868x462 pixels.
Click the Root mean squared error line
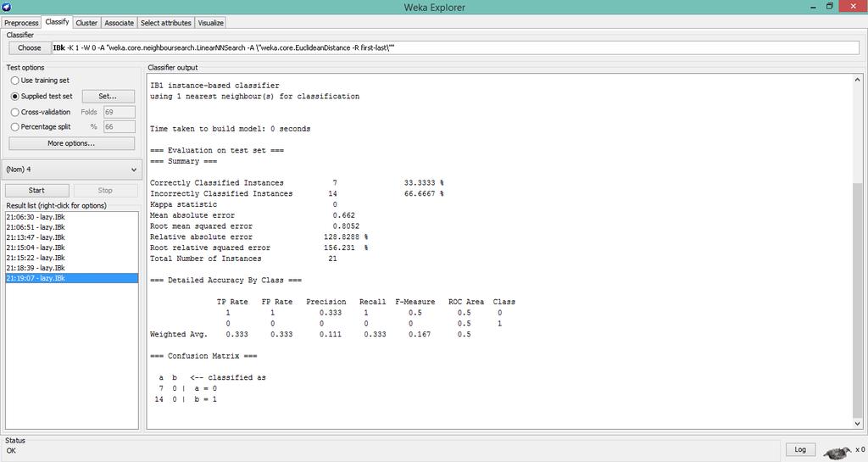254,225
